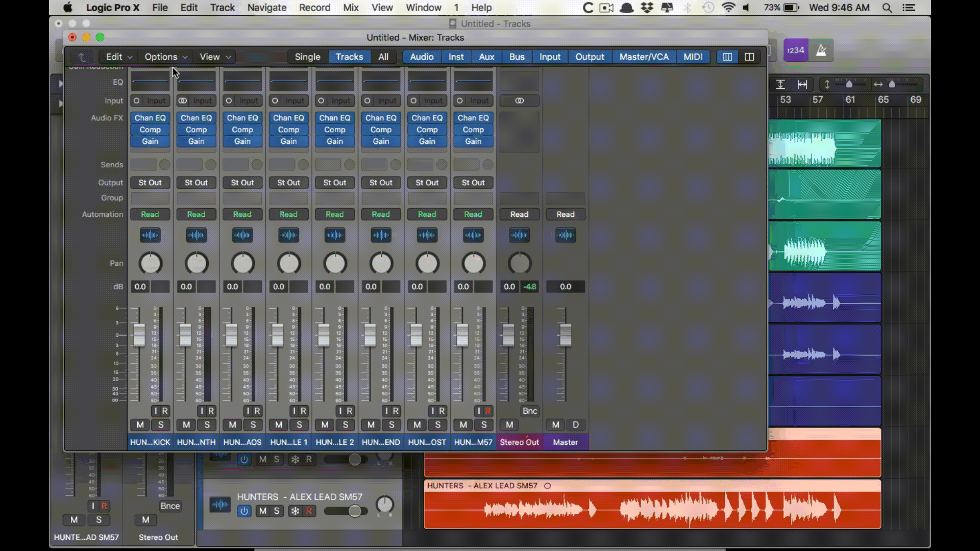Toggle input monitoring on HUN...KICK channel
Viewport: 980px width, 551px height.
[x=156, y=411]
